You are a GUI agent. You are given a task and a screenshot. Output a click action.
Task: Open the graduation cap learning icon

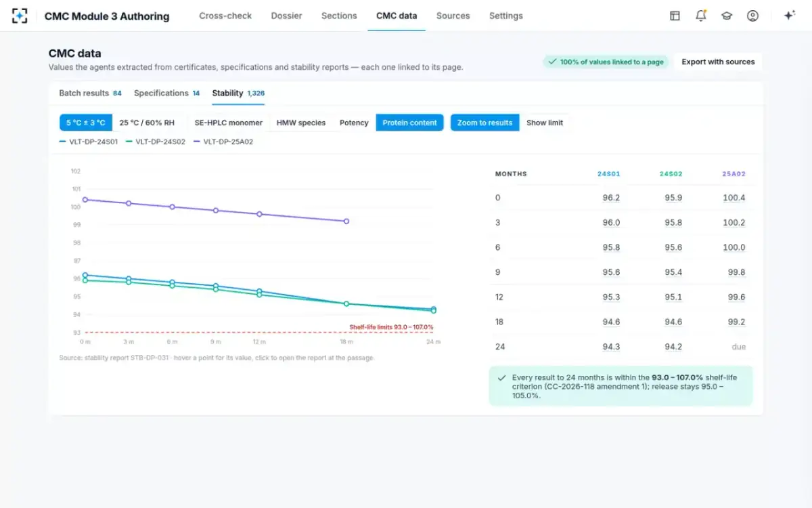click(727, 16)
